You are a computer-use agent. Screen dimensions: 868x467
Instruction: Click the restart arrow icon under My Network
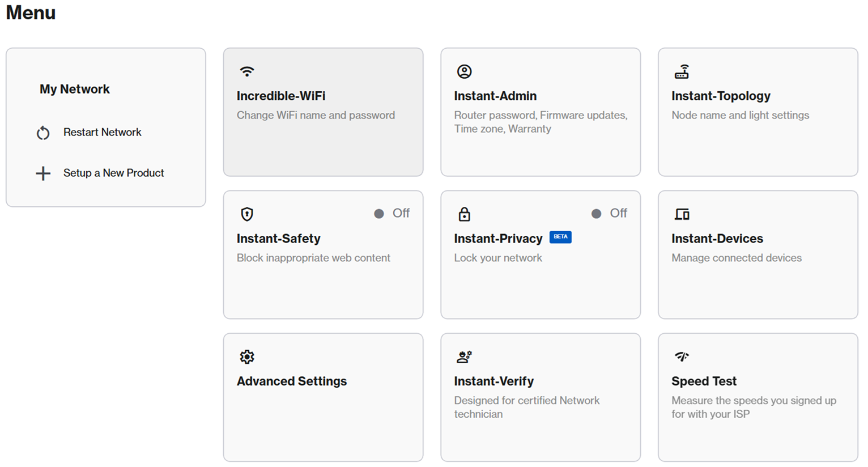(x=43, y=132)
